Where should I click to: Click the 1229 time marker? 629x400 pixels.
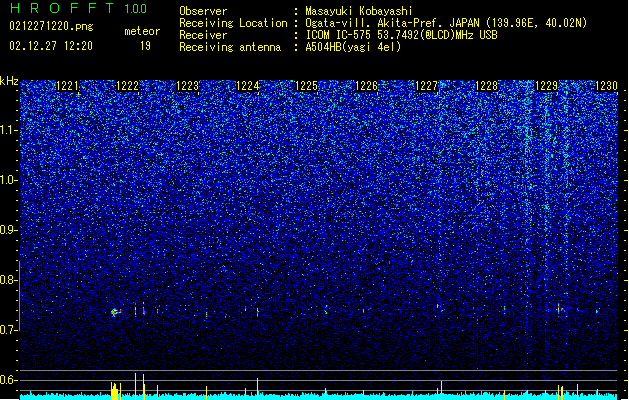[x=546, y=86]
